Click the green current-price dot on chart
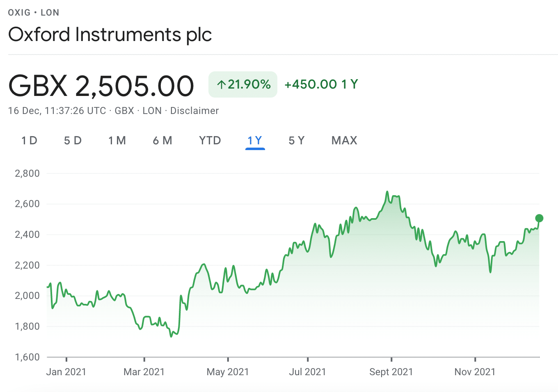The height and width of the screenshot is (392, 558). coord(539,218)
